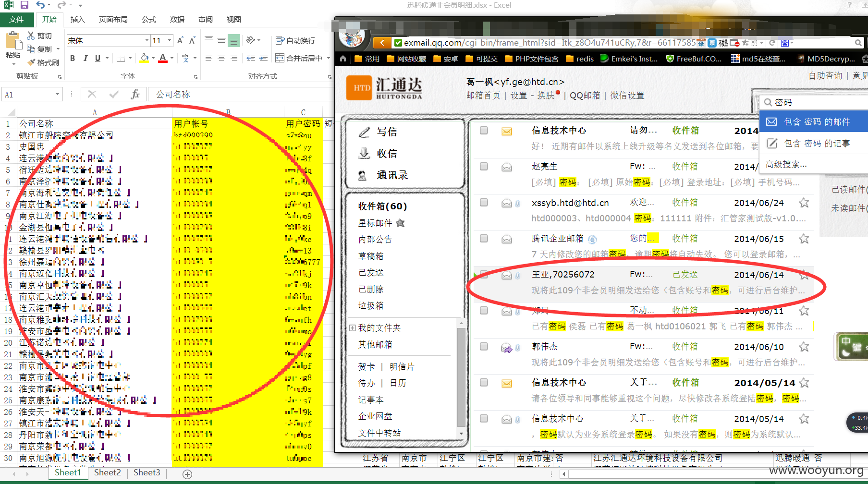Increase cell indent
The height and width of the screenshot is (484, 868).
pyautogui.click(x=263, y=58)
